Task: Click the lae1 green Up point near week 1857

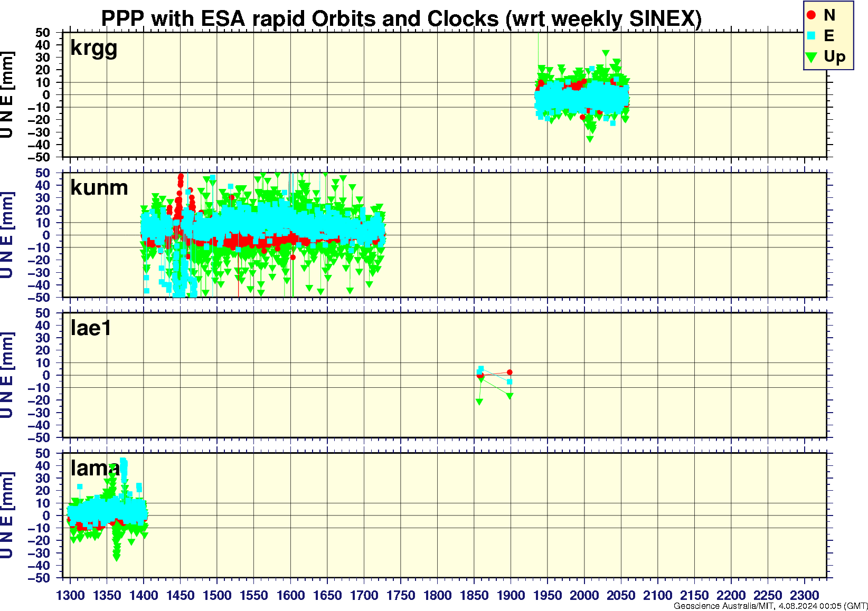Action: 479,402
